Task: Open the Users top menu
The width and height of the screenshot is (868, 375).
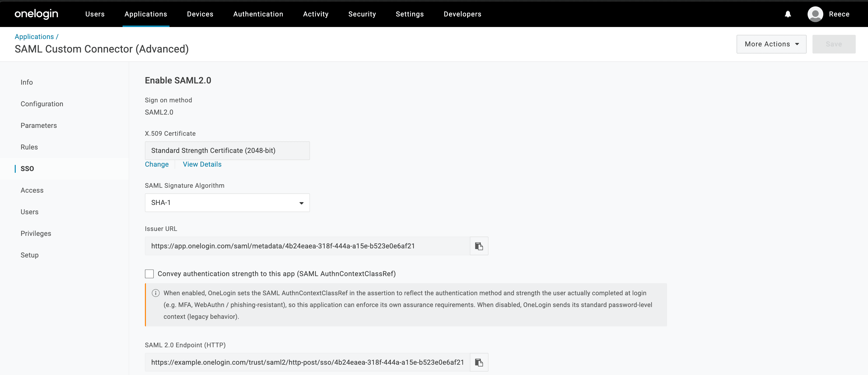Action: tap(95, 14)
